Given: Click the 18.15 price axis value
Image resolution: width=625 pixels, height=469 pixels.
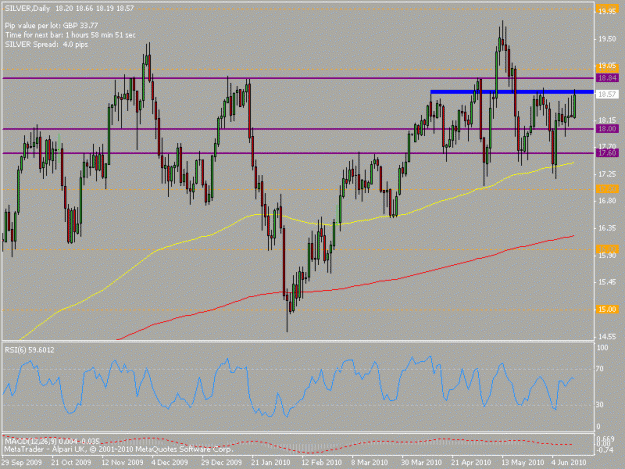Looking at the screenshot, I should coord(607,120).
